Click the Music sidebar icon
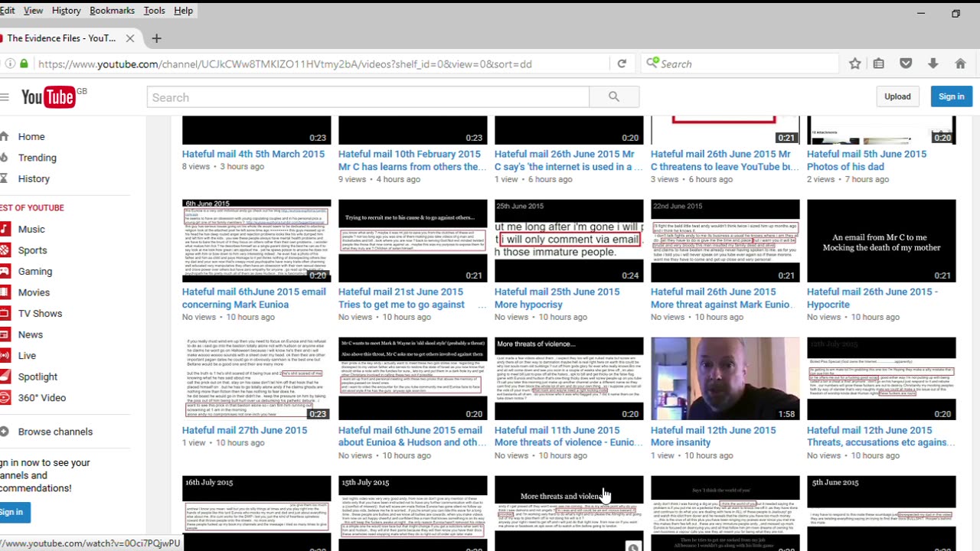The width and height of the screenshot is (980, 551). click(5, 229)
